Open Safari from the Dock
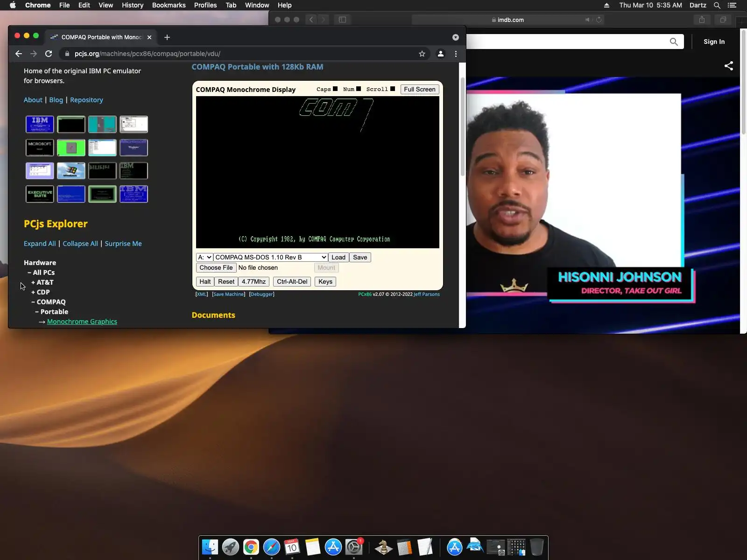The width and height of the screenshot is (747, 560). point(272,547)
